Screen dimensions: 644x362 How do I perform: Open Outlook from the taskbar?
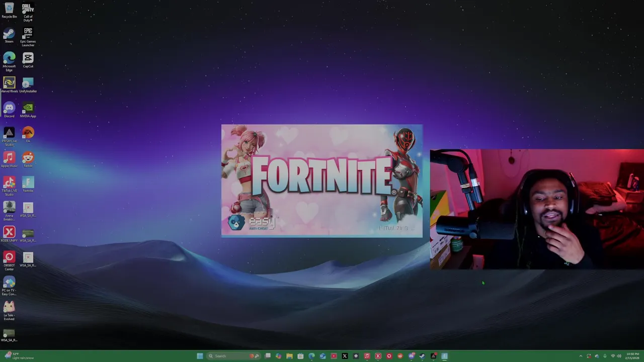coord(323,356)
